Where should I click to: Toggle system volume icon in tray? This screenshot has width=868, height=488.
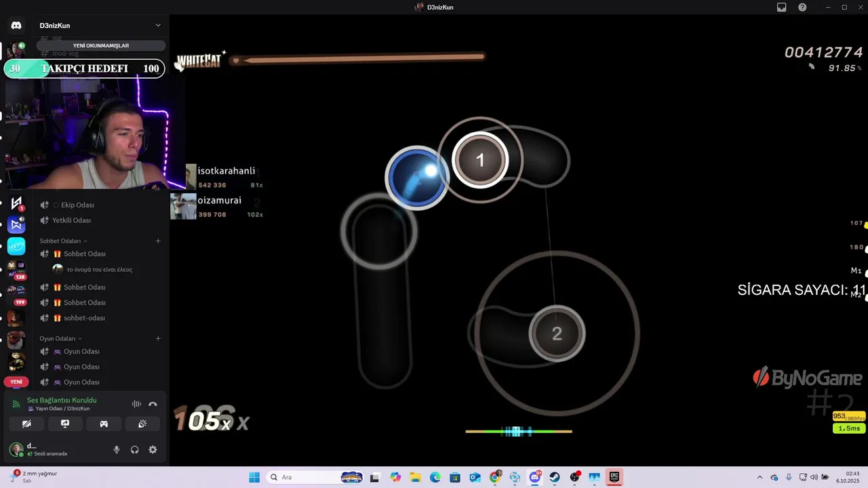tap(814, 477)
